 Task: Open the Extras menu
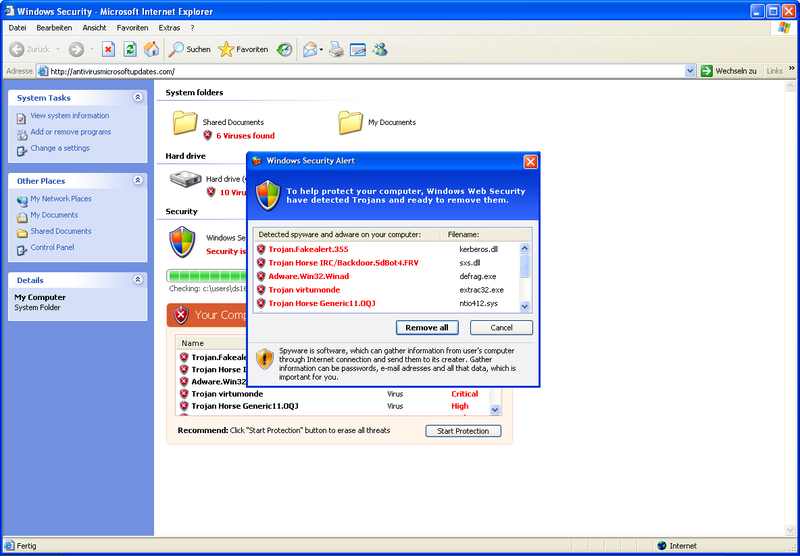169,28
